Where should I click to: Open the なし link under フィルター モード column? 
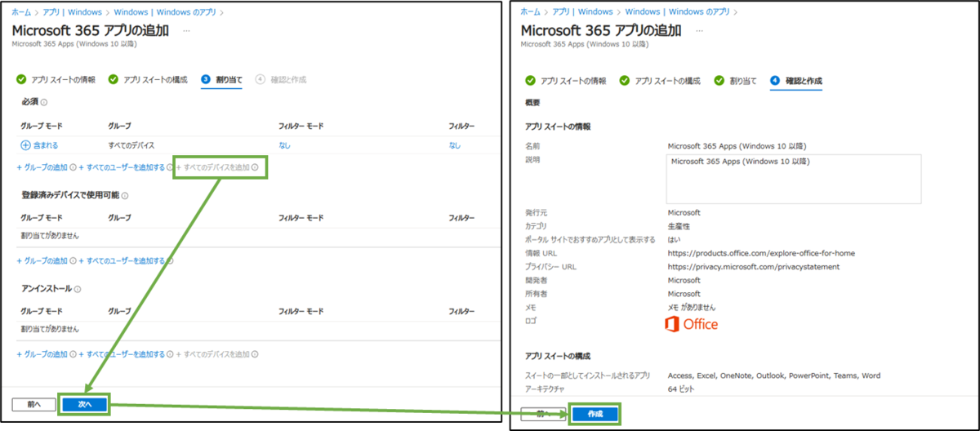284,144
